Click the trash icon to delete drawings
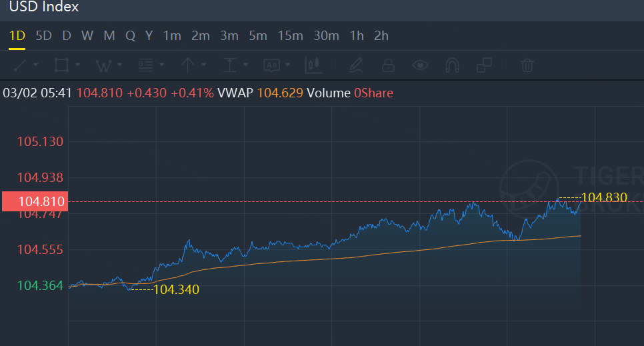This screenshot has width=644, height=346. tap(527, 65)
